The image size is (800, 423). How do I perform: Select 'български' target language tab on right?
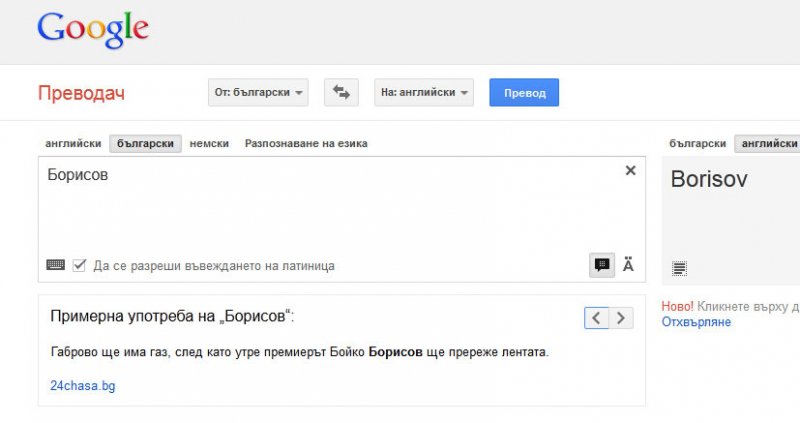click(697, 143)
